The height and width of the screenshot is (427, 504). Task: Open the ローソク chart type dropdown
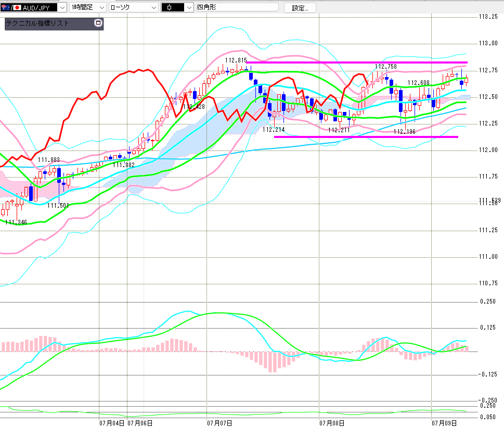(133, 7)
